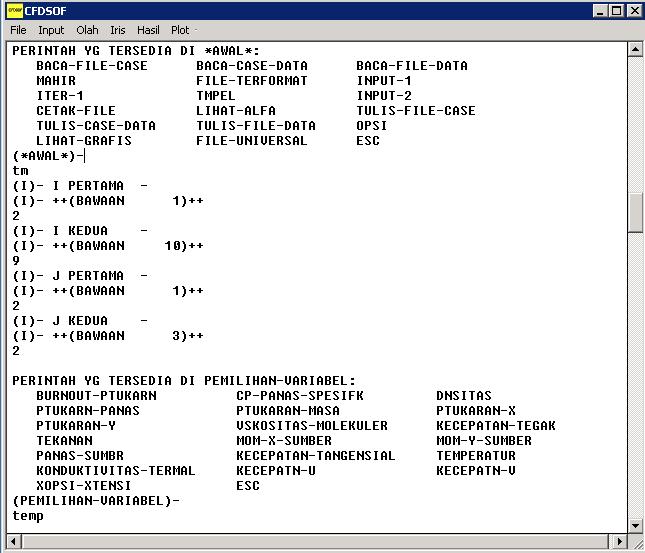The image size is (645, 553).
Task: Click the BAWAAN 10 default line
Action: 108,246
